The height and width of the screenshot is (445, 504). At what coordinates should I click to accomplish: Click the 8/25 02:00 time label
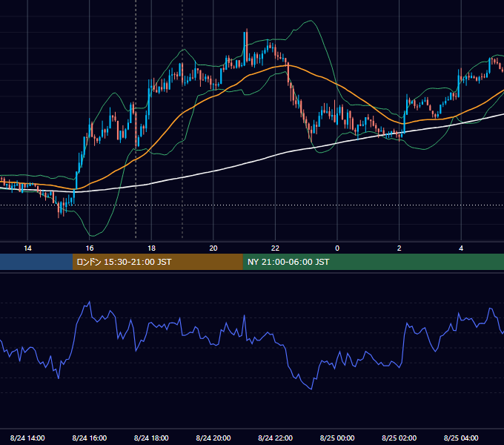[x=399, y=438]
